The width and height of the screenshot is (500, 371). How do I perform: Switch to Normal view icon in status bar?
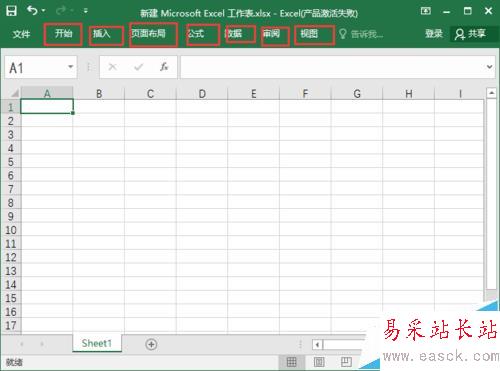click(291, 362)
